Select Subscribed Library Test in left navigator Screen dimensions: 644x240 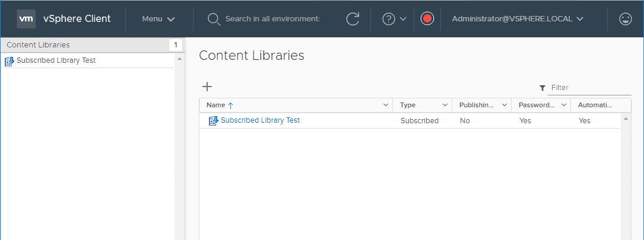[x=56, y=60]
